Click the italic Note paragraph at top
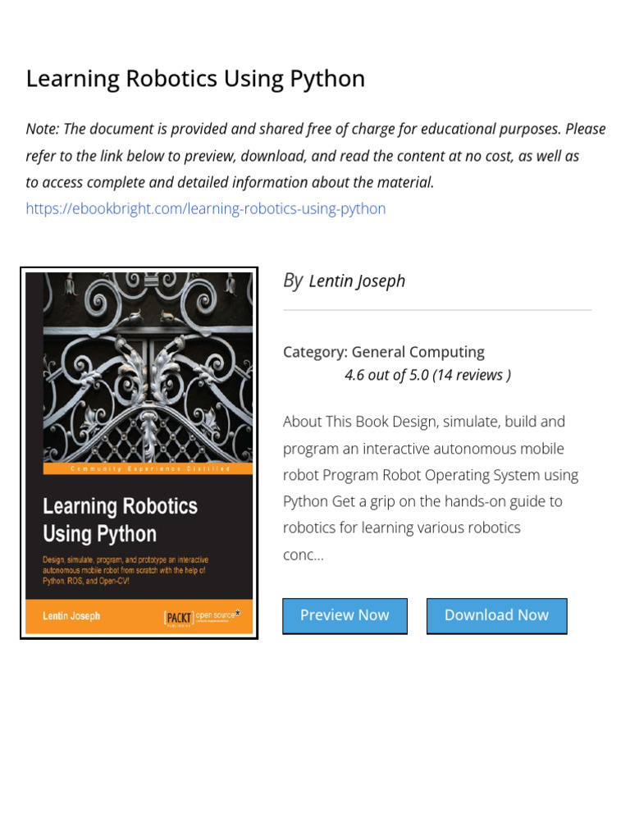The image size is (630, 840). coord(316,155)
